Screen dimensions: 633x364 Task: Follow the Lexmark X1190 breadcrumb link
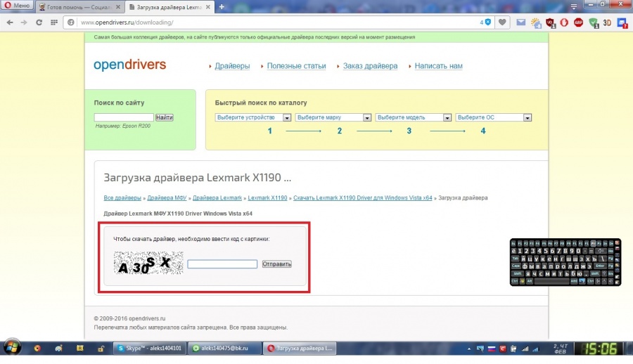267,197
